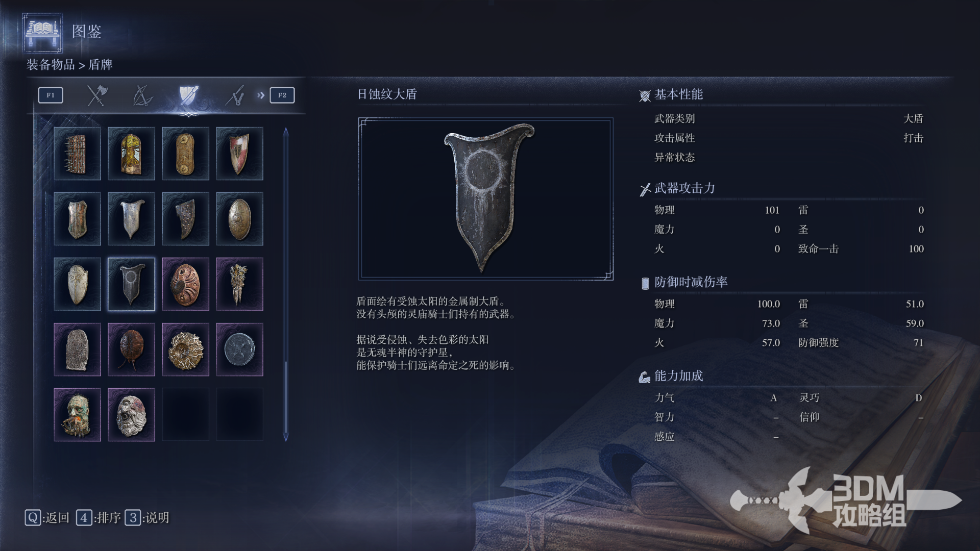Choose the copper spiral-pattern round shield

[185, 284]
